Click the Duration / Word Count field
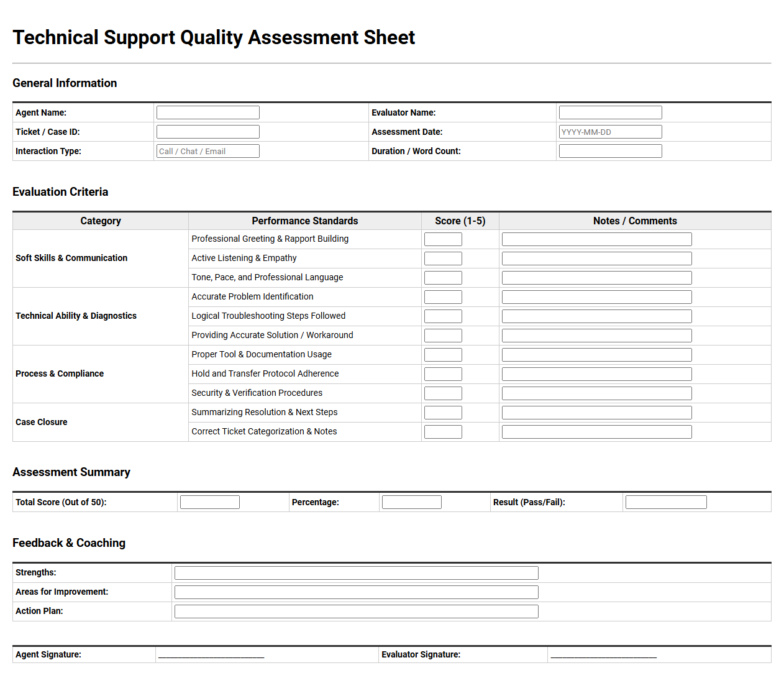784x696 pixels. coord(611,151)
